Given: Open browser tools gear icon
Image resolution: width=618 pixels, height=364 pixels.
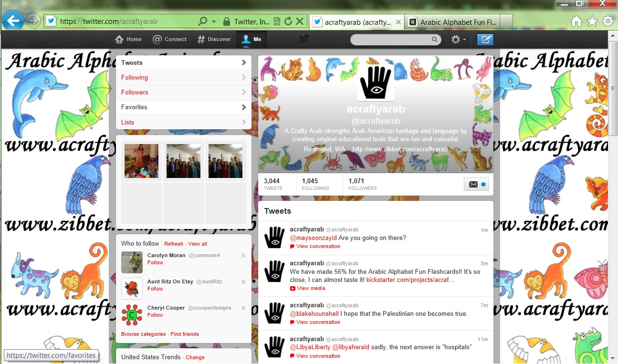Looking at the screenshot, I should coord(608,21).
